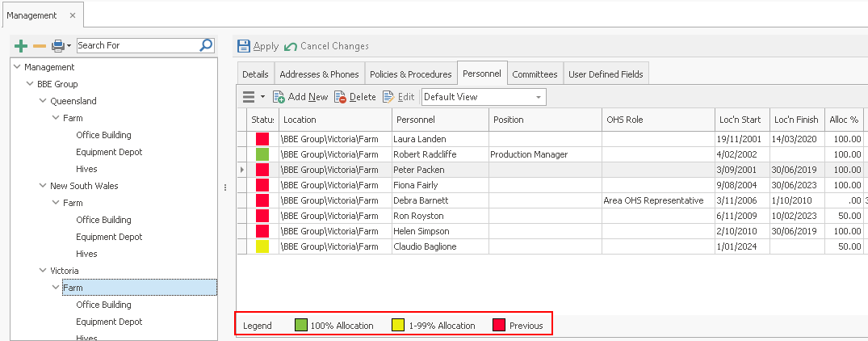
Task: Select Production Manager position cell
Action: click(x=545, y=154)
